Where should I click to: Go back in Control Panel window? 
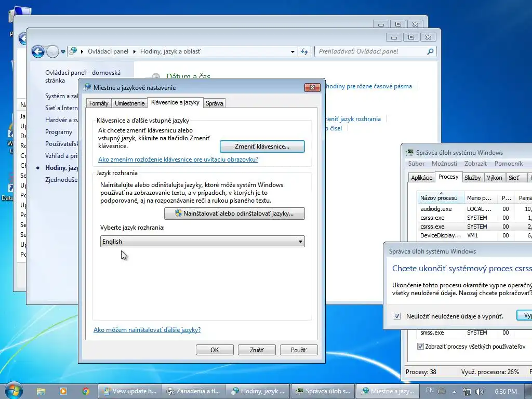(x=38, y=51)
